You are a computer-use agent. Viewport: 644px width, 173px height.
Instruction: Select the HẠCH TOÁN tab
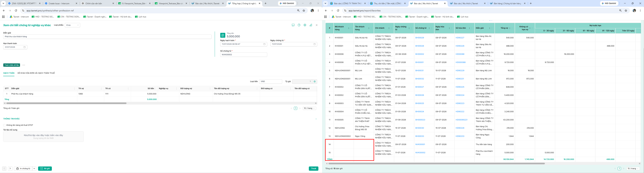point(9,73)
